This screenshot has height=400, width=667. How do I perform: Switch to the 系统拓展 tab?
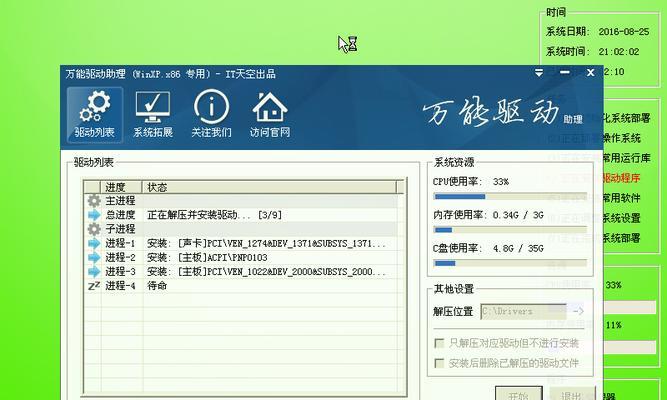pyautogui.click(x=153, y=115)
